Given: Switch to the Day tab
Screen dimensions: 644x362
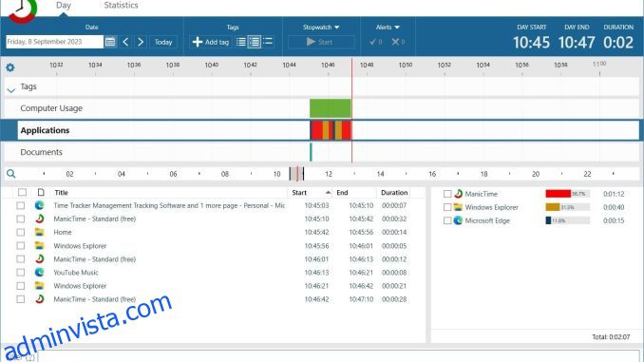Looking at the screenshot, I should 64,6.
